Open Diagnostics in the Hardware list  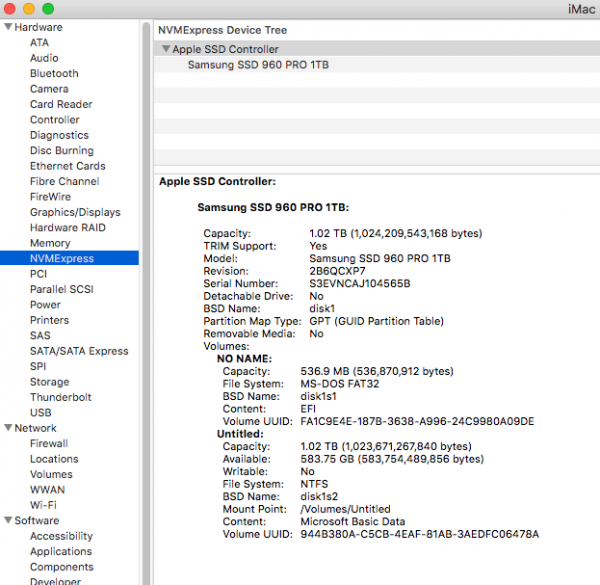point(59,135)
